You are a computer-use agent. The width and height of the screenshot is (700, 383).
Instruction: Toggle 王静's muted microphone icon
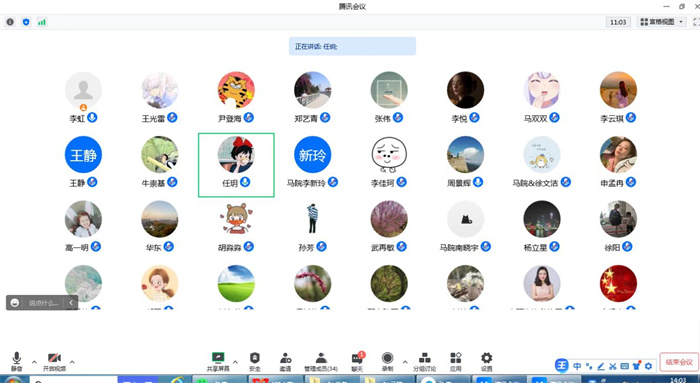click(x=92, y=182)
